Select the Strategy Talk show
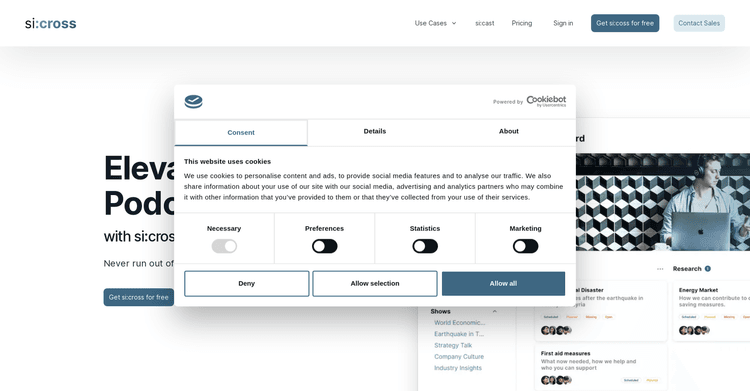Screen dimensions: 750x391 pos(453,345)
